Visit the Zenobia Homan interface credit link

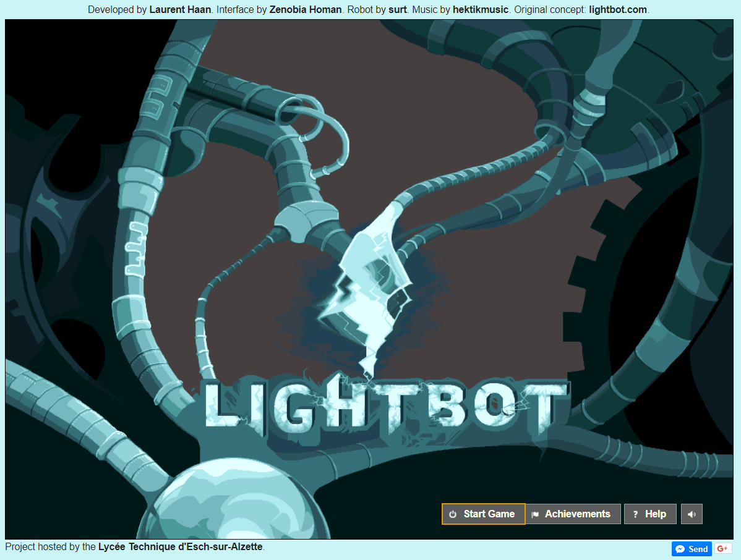pyautogui.click(x=305, y=10)
